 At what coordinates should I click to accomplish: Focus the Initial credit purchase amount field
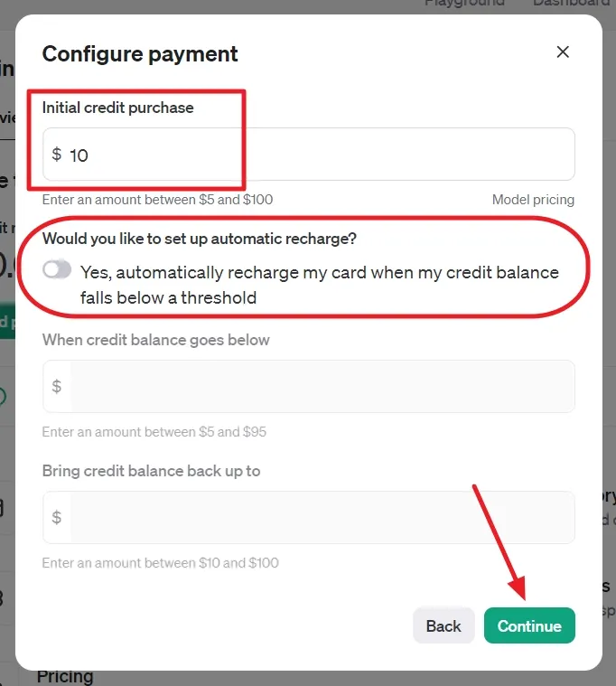(316, 155)
